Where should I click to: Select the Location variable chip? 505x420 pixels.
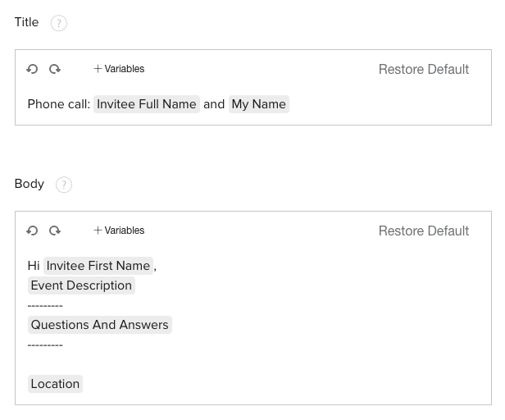click(x=56, y=384)
